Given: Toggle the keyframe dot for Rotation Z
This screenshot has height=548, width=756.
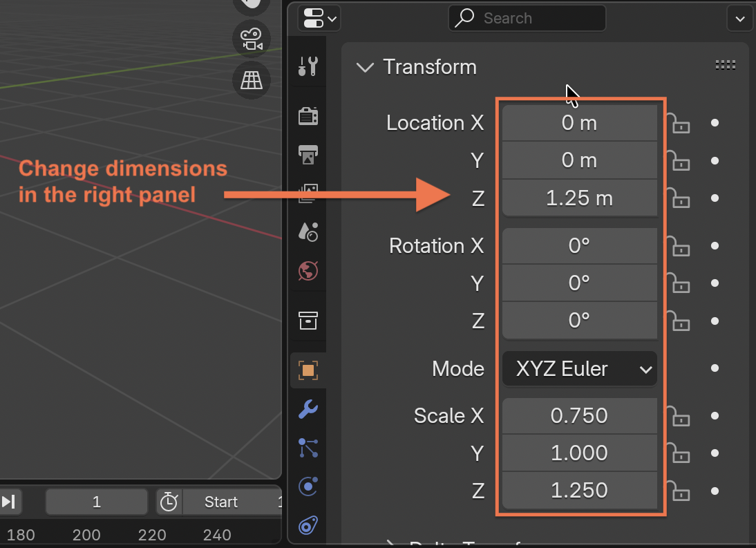Looking at the screenshot, I should [715, 320].
